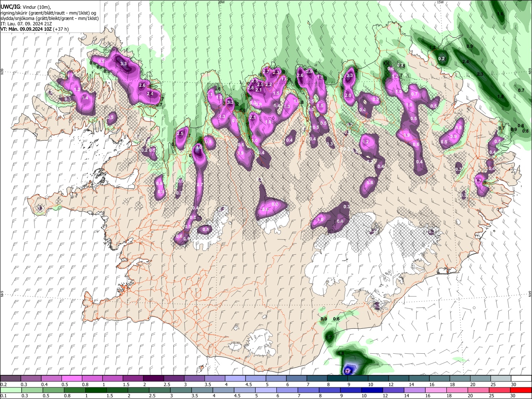Screen dimensions: 532x399
Task: Click the bright red swatch ending the rain legend
Action: pyautogui.click(x=521, y=390)
